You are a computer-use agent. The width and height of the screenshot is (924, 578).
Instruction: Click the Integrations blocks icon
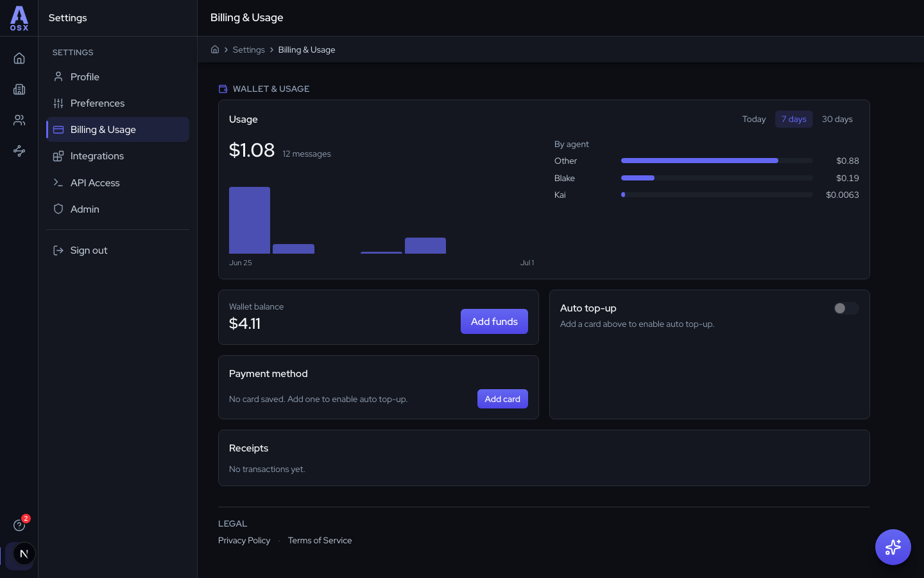pyautogui.click(x=58, y=156)
